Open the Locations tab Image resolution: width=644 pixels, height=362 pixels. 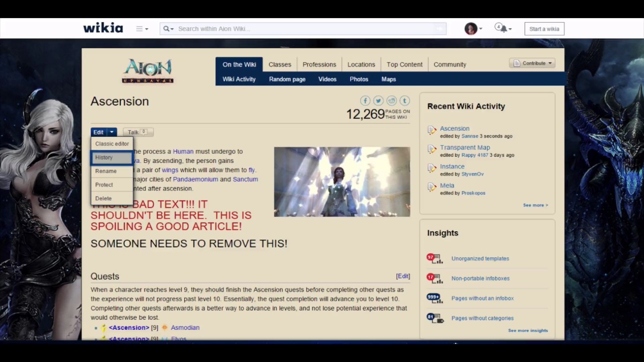tap(361, 64)
